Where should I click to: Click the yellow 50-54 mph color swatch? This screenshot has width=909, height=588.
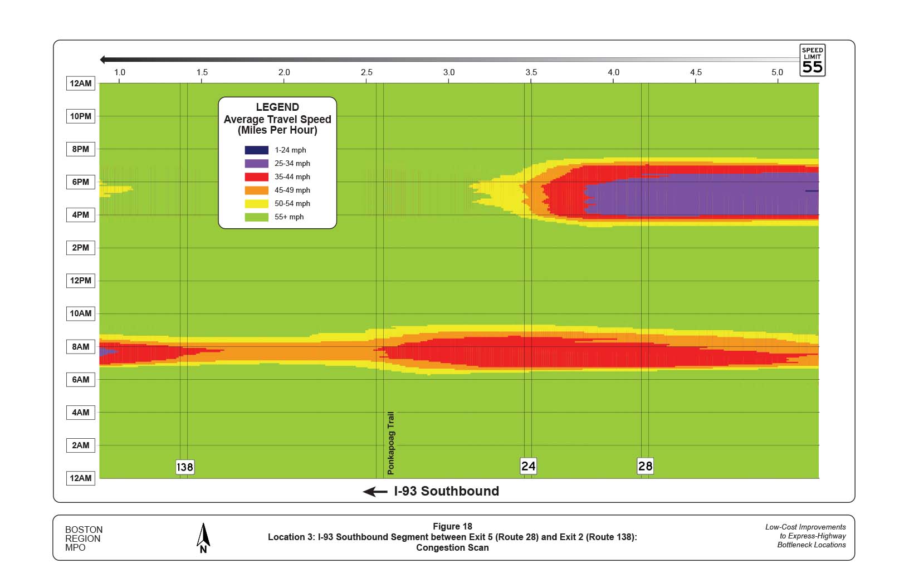coord(257,203)
